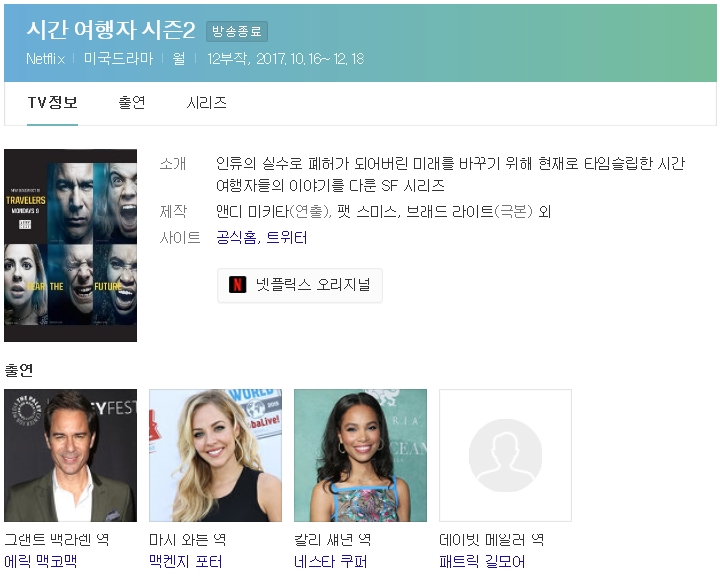Click the actor name 에릭 맥코맥
This screenshot has height=577, width=720.
coord(41,562)
